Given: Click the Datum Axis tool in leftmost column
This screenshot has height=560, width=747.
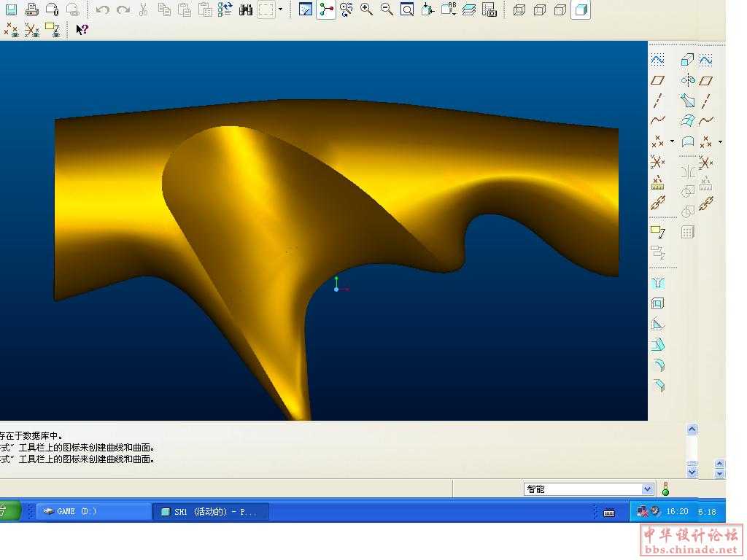Looking at the screenshot, I should pyautogui.click(x=657, y=101).
